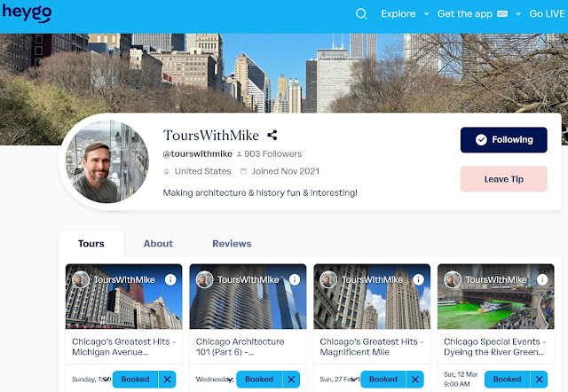Click the Joined Nov 2021 text
The image size is (568, 392).
[x=286, y=171]
